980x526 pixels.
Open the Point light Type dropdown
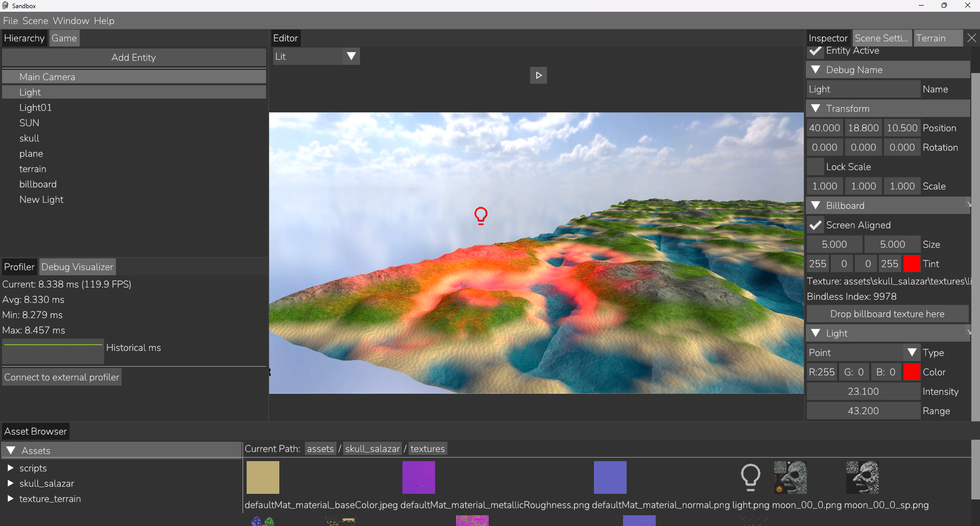[864, 353]
